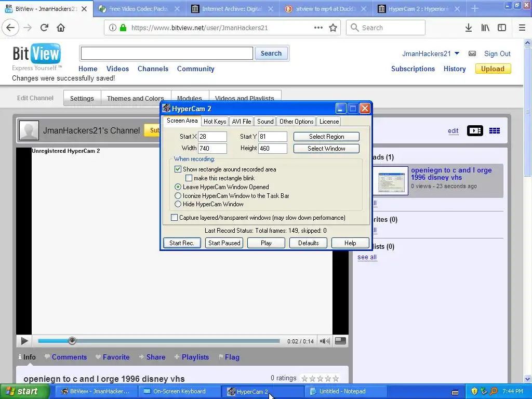
Task: Open the Other Options tab in HyperCam
Action: tap(297, 122)
